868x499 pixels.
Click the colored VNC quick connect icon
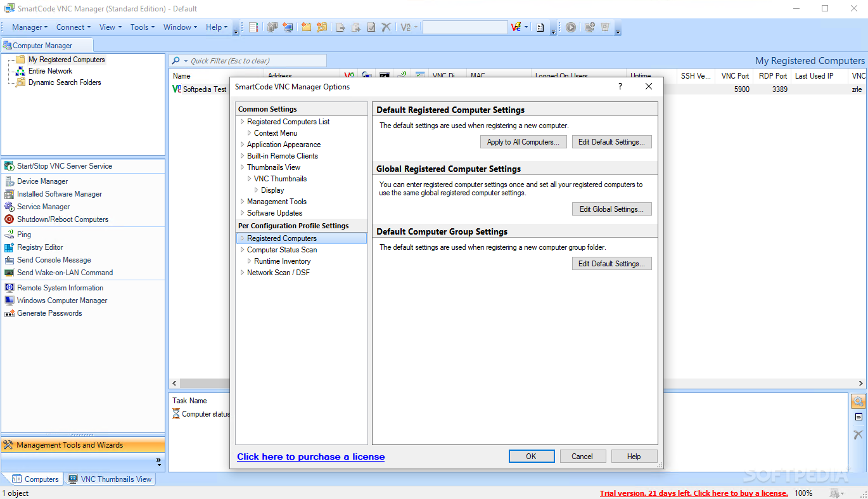click(x=516, y=27)
